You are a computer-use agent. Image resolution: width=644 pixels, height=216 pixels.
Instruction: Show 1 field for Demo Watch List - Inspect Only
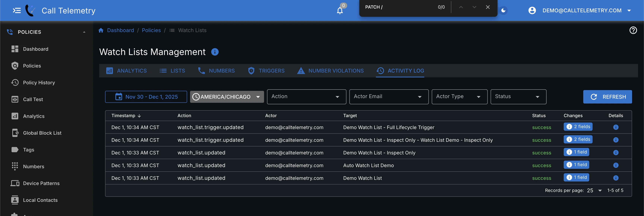pos(576,152)
